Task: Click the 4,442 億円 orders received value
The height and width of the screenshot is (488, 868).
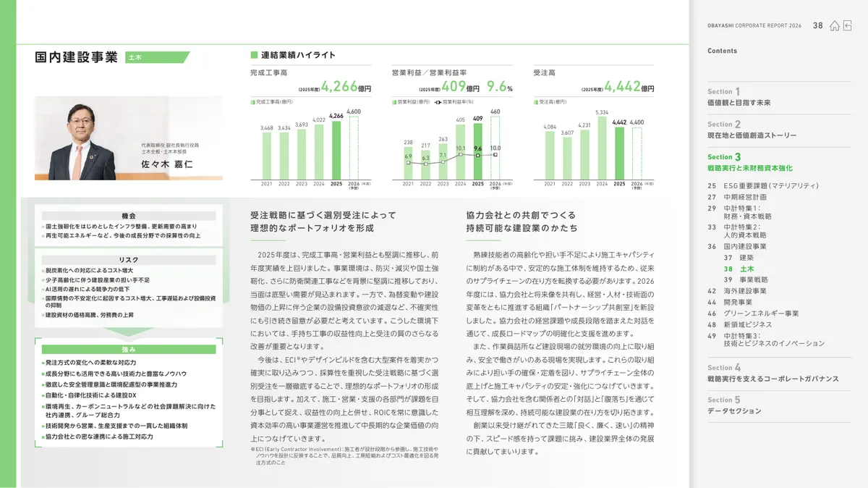Action: [629, 87]
